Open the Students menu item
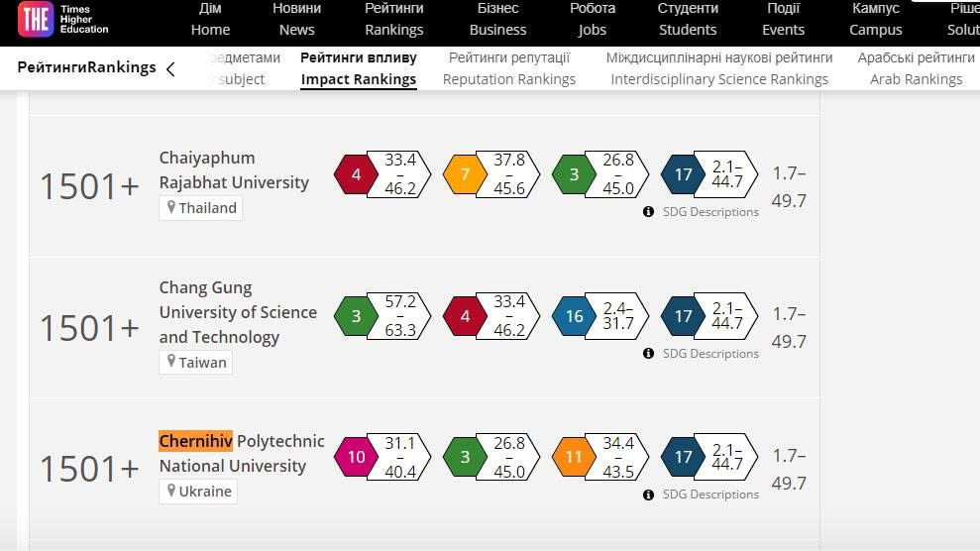Image resolution: width=980 pixels, height=551 pixels. click(688, 20)
